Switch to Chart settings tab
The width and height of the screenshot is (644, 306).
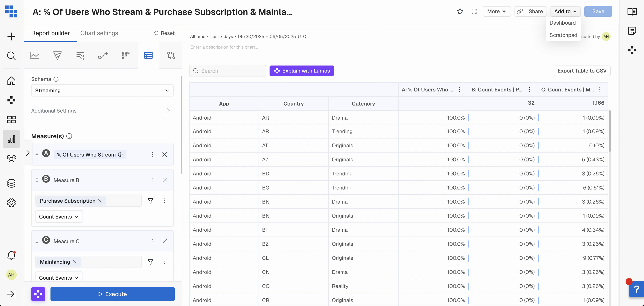tap(99, 33)
